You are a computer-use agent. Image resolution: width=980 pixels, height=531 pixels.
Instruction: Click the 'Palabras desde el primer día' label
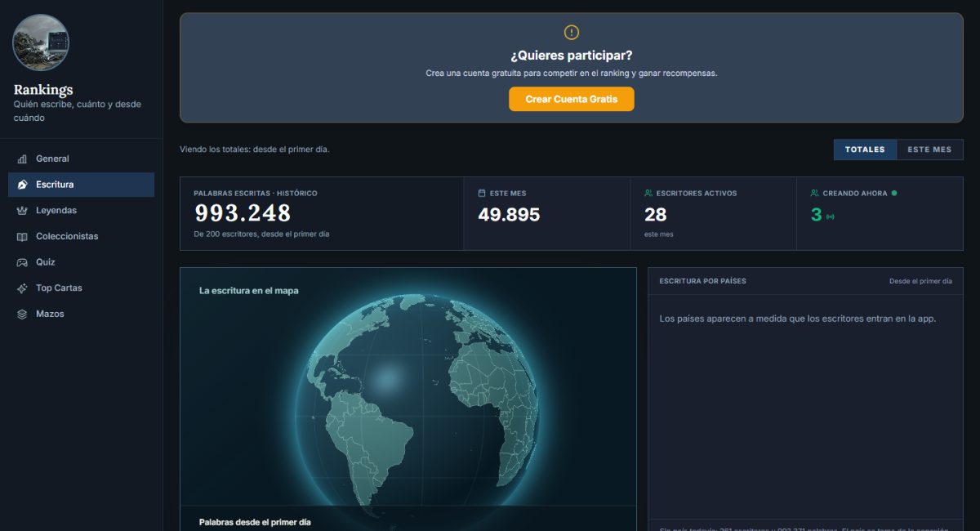pos(255,522)
